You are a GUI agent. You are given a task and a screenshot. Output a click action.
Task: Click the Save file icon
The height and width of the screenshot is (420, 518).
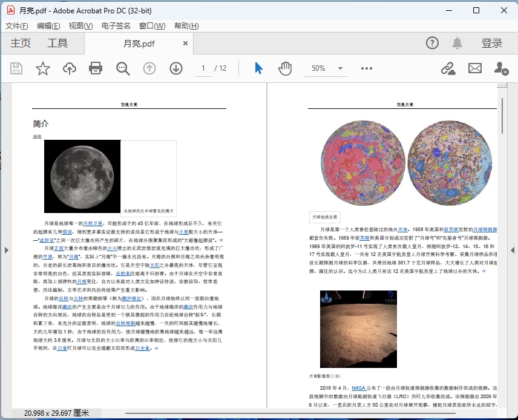(16, 68)
